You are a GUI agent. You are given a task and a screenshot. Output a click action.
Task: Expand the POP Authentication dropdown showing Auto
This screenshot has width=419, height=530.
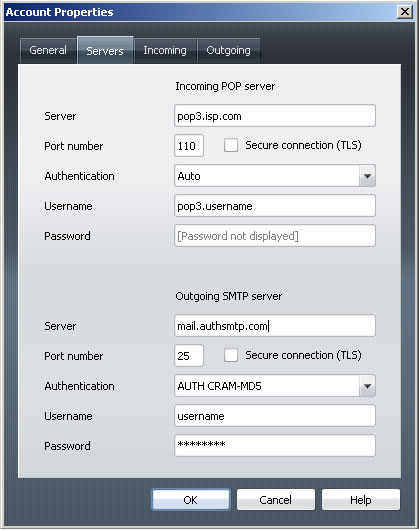pos(367,176)
